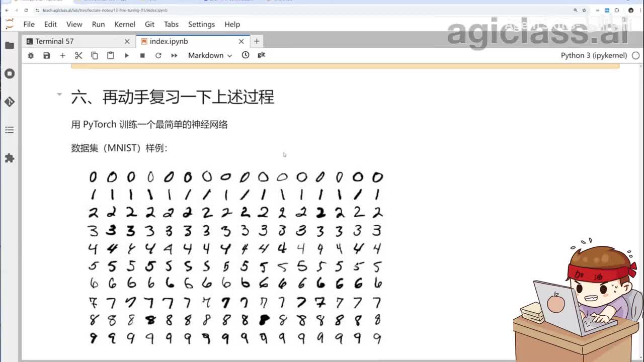Paste cell from the clipboard icon
The image size is (644, 362).
111,55
